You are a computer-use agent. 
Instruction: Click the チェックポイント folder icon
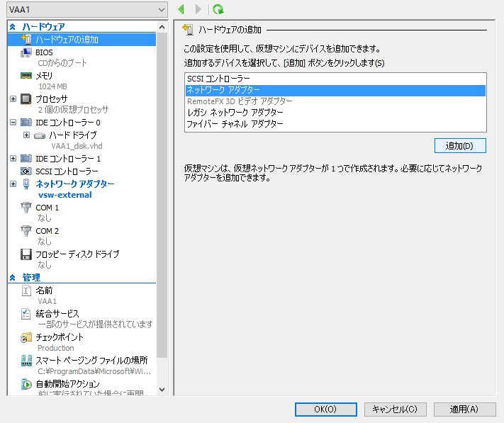coord(26,337)
